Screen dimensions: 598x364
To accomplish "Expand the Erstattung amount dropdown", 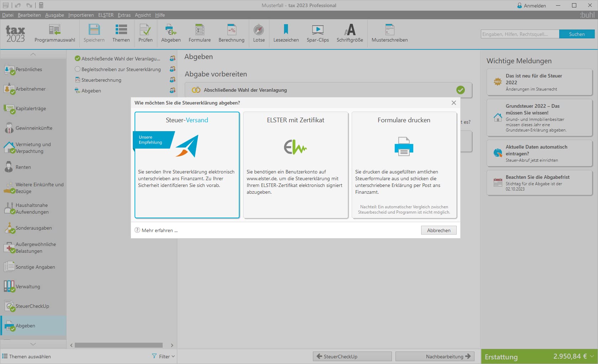I will click(592, 356).
